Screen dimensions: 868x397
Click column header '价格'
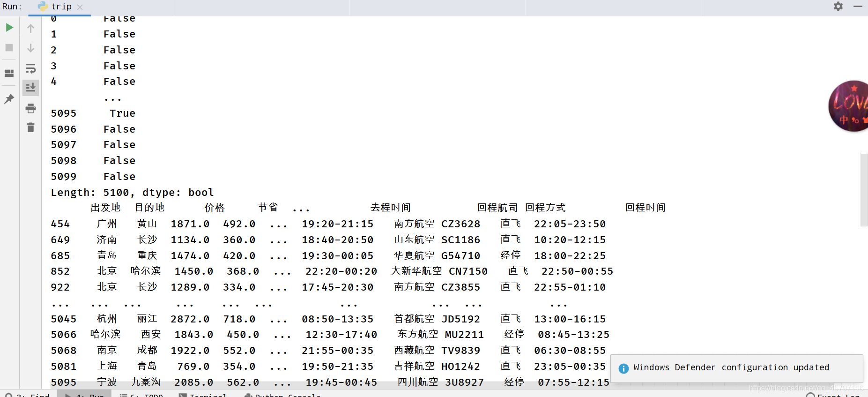pyautogui.click(x=215, y=208)
